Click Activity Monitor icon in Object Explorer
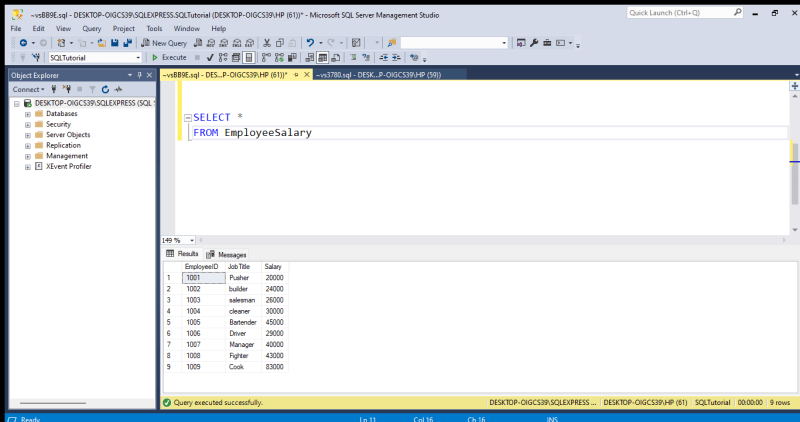This screenshot has width=800, height=422. (118, 89)
